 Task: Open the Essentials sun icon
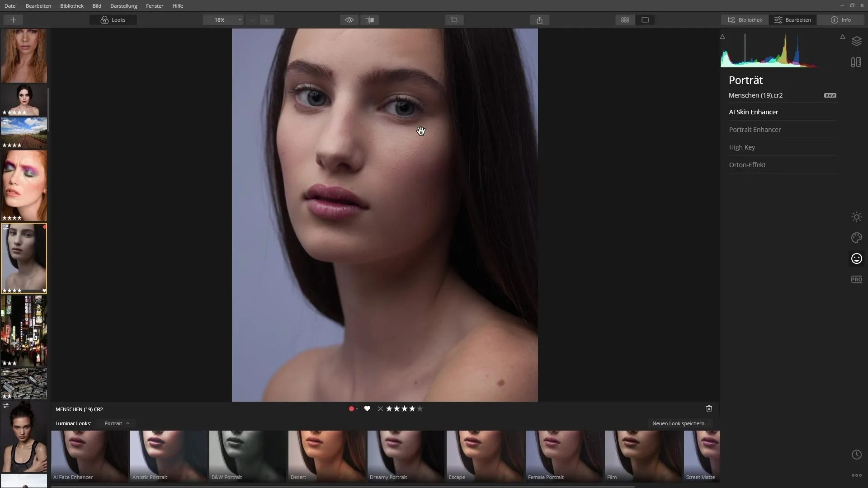tap(856, 217)
